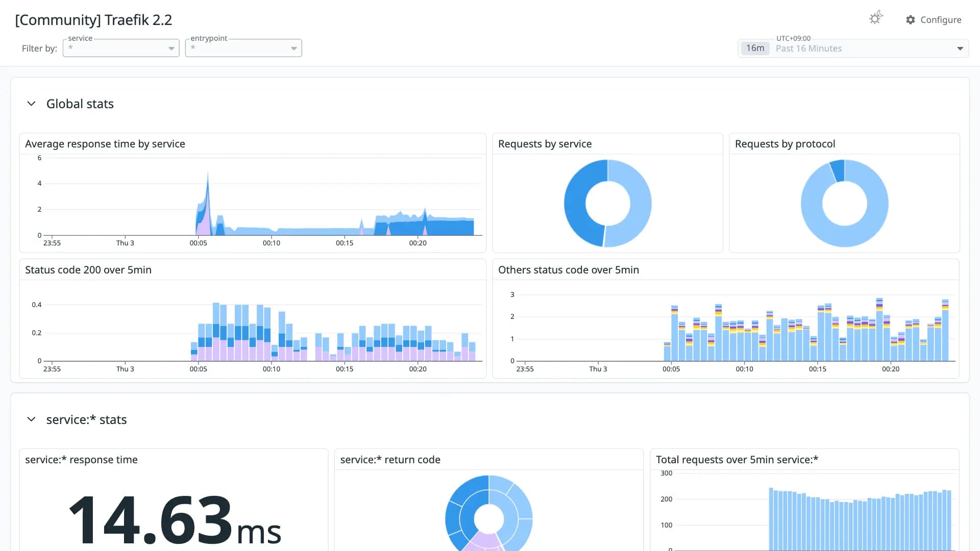The width and height of the screenshot is (980, 551).
Task: Click the Status code 200 over 5min title
Action: (88, 270)
